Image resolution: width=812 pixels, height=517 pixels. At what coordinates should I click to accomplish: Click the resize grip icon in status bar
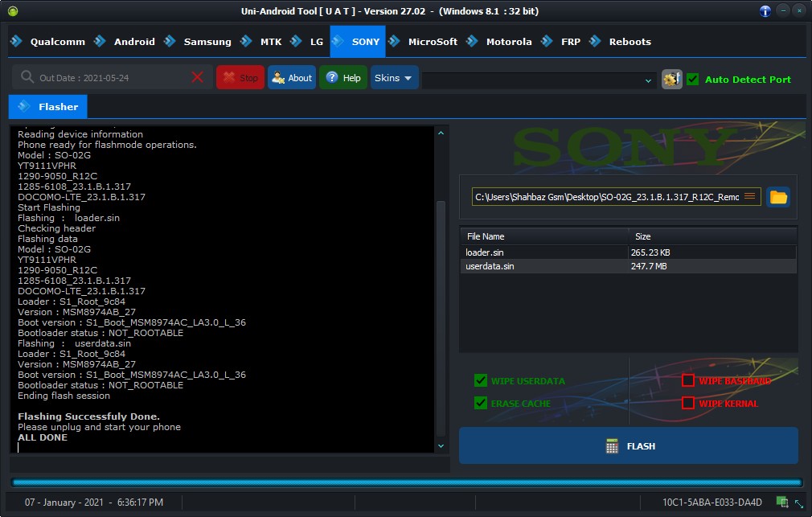[799, 503]
